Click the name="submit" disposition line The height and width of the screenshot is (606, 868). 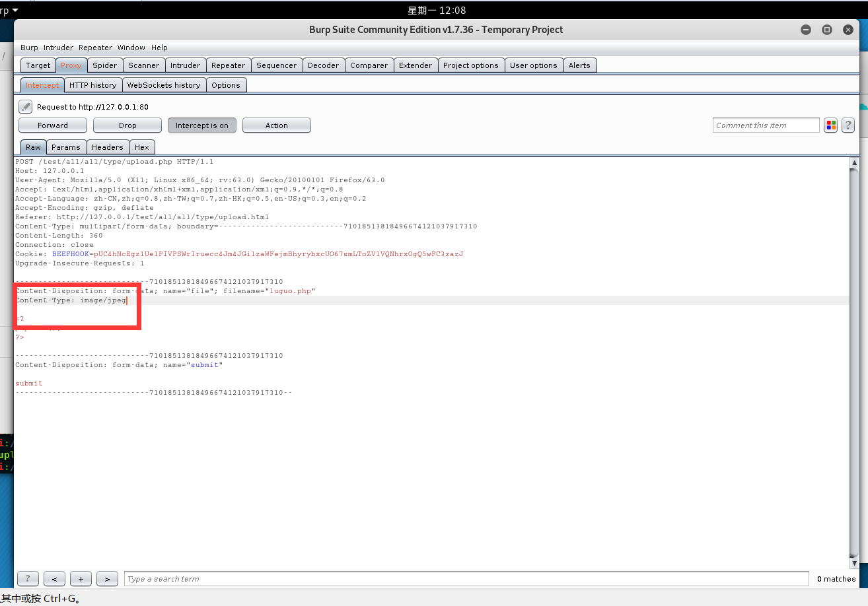[x=119, y=365]
